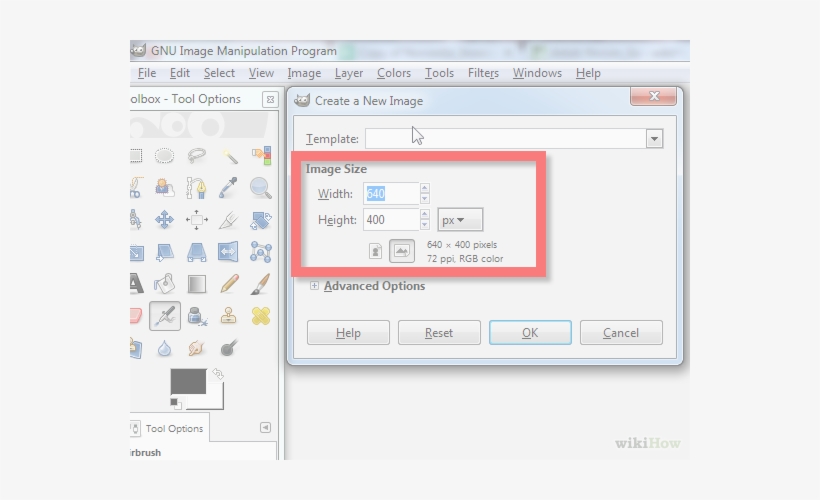
Task: Open the Select menu
Action: click(x=219, y=73)
